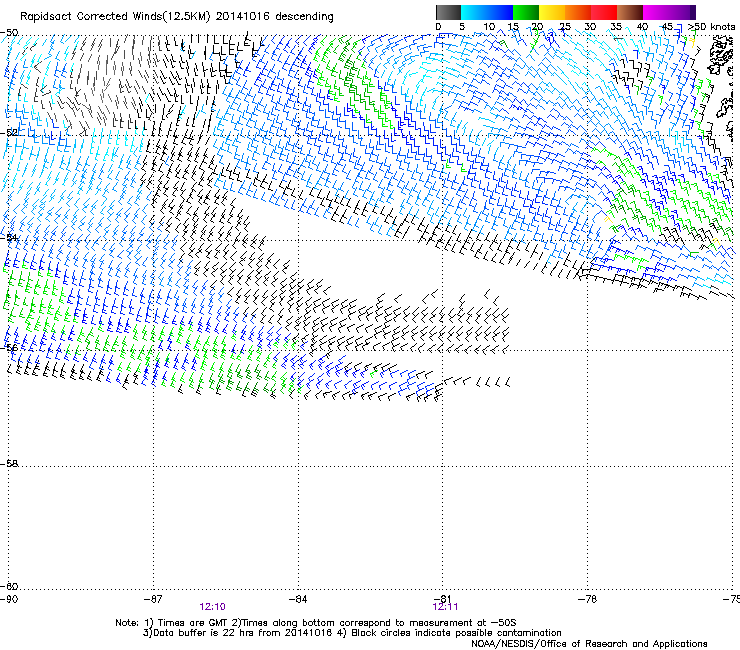The width and height of the screenshot is (740, 650).
Task: Click the '-60' latitude axis label
Action: coord(9,586)
